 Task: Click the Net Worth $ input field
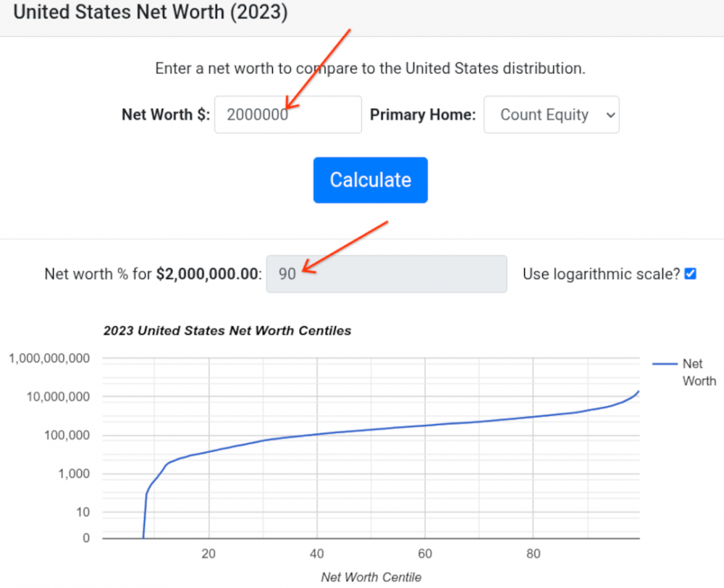pos(287,114)
